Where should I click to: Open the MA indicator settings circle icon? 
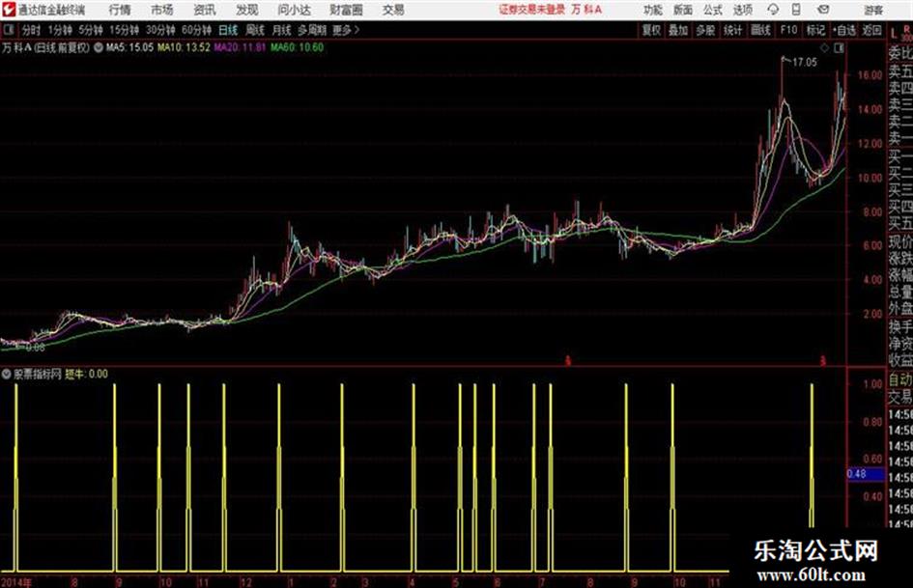tap(98, 47)
